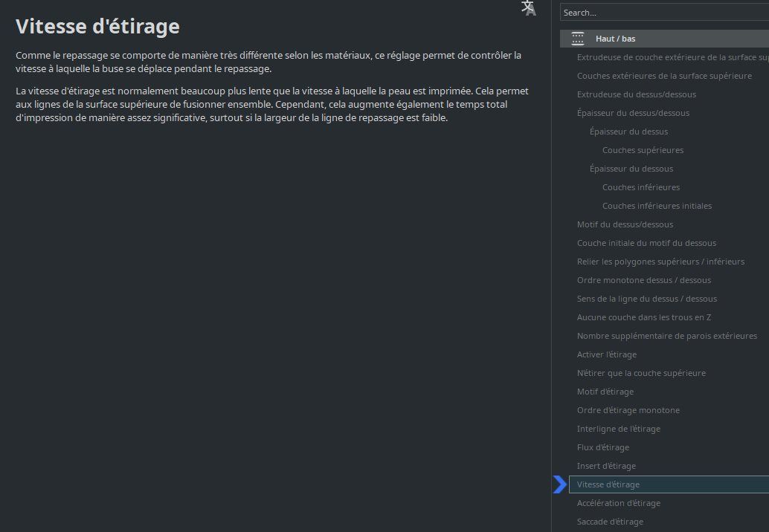
Task: Open Flux d'étirage setting
Action: pyautogui.click(x=602, y=448)
